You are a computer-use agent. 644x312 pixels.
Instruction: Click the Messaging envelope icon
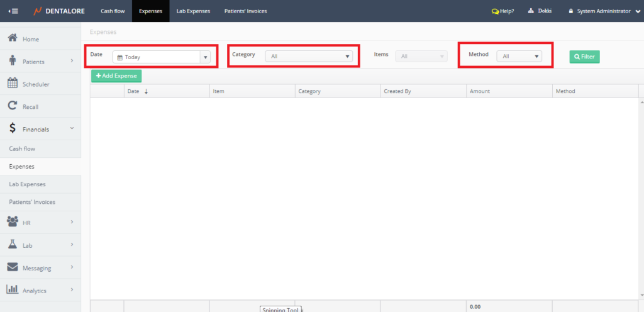(x=12, y=267)
